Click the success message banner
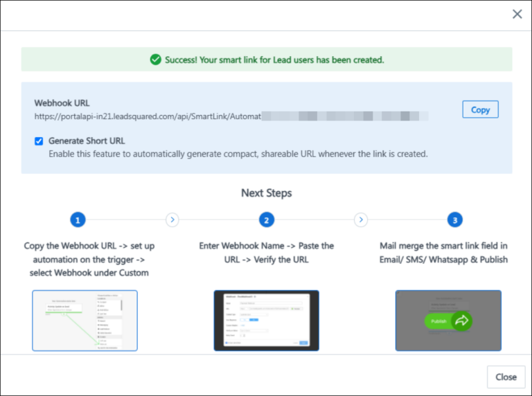 point(267,60)
